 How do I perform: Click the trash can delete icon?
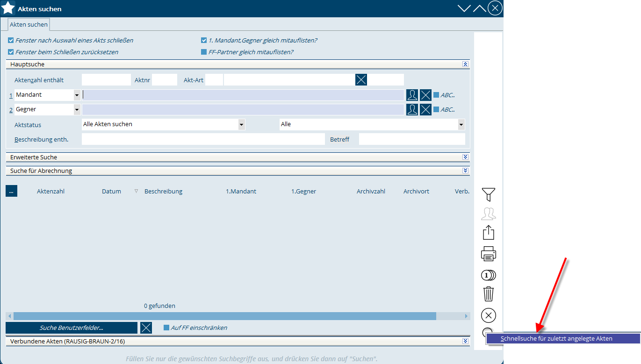[488, 294]
